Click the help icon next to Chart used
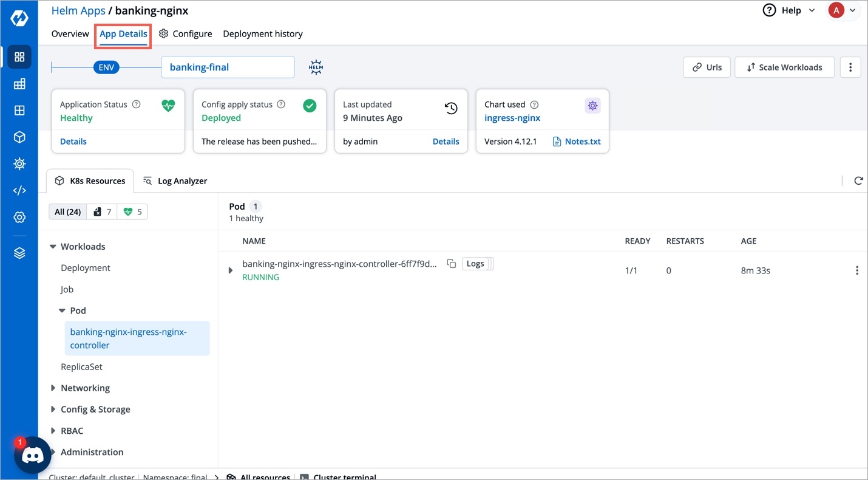The height and width of the screenshot is (480, 868). 534,105
